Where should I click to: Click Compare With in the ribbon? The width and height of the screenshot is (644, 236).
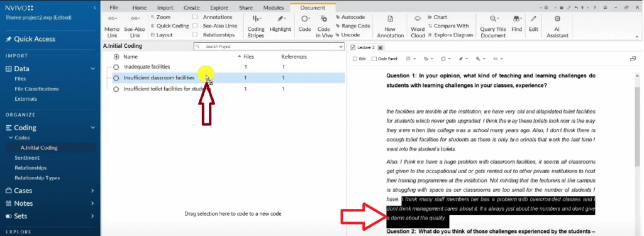(448, 26)
